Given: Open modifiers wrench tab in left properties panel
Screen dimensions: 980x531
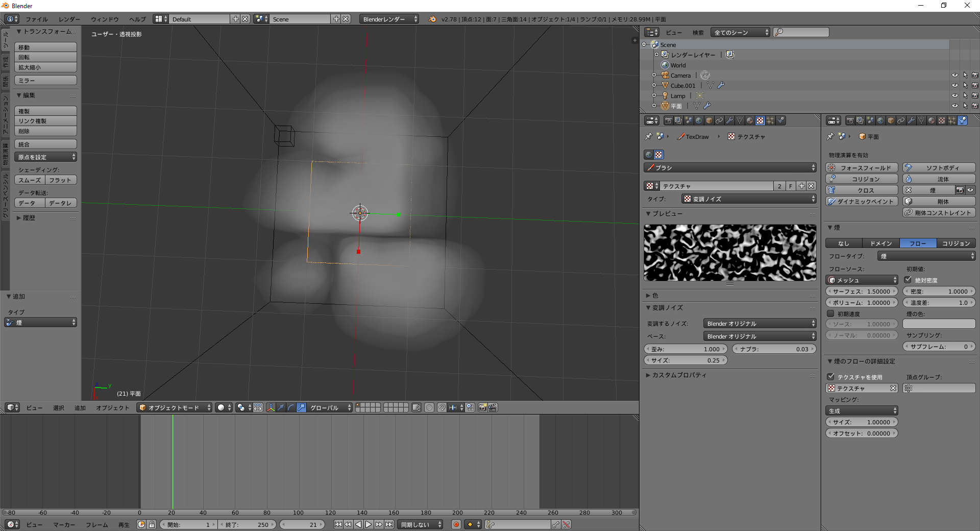Looking at the screenshot, I should tap(729, 120).
